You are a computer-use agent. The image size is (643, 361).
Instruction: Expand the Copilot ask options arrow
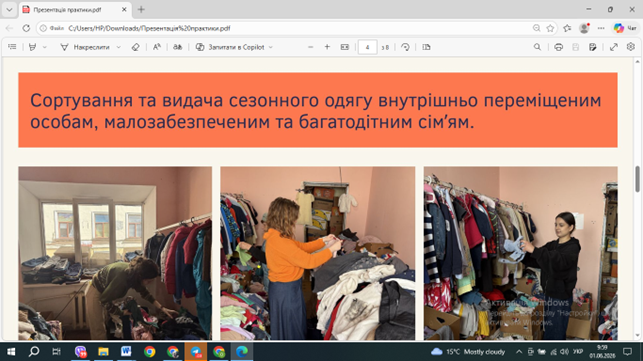tap(271, 47)
